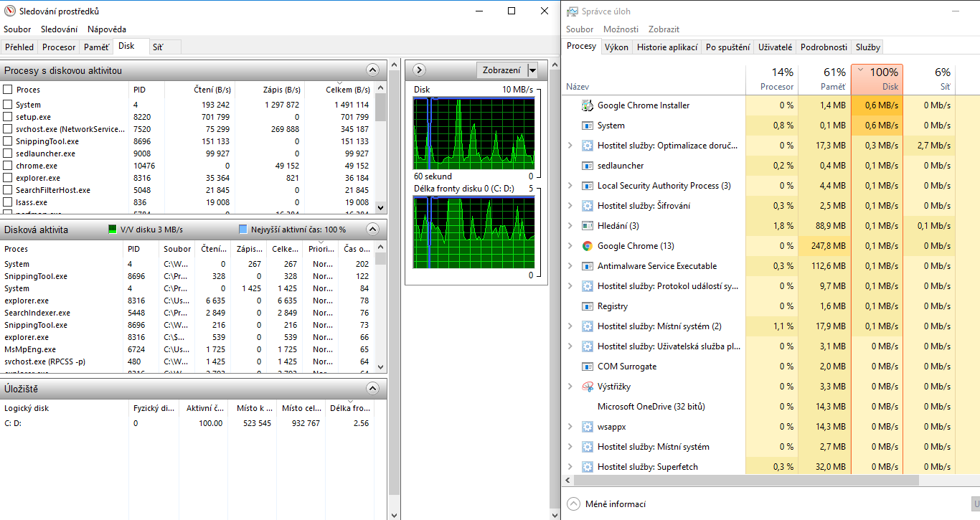980x520 pixels.
Task: Select the SearchIndexer.exe row in Disková aktivita
Action: [x=187, y=313]
